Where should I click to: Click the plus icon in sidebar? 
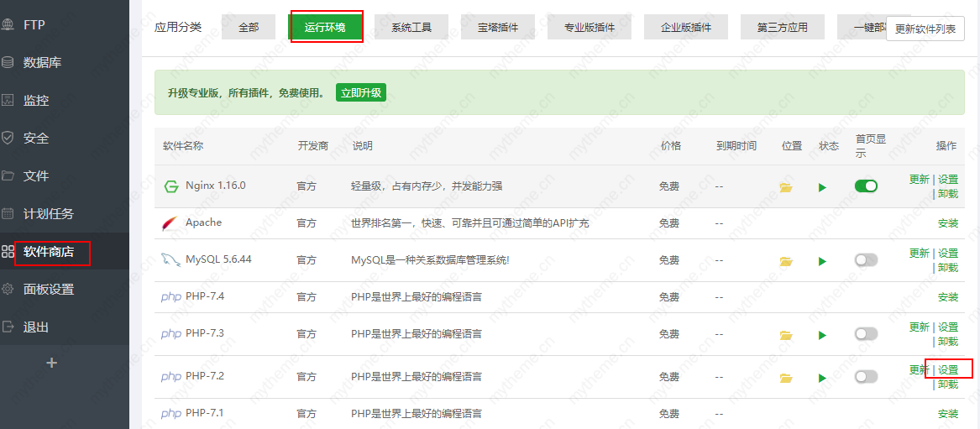52,364
